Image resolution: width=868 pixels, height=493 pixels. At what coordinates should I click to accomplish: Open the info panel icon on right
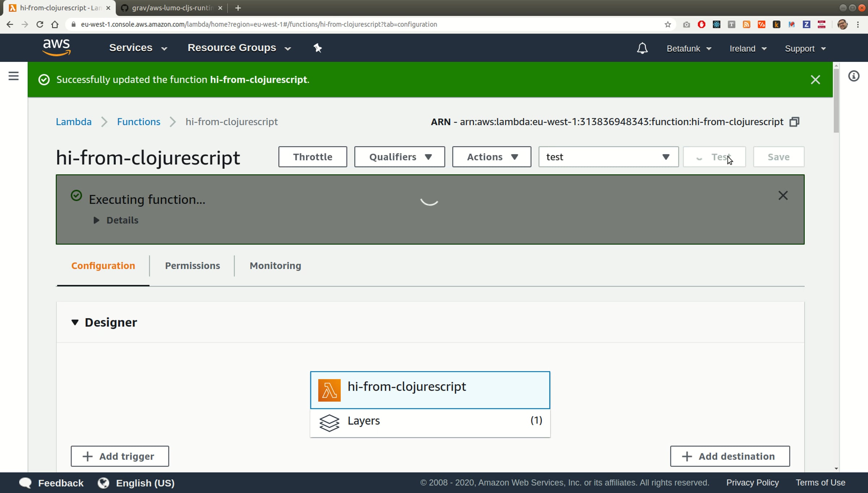[x=854, y=76]
